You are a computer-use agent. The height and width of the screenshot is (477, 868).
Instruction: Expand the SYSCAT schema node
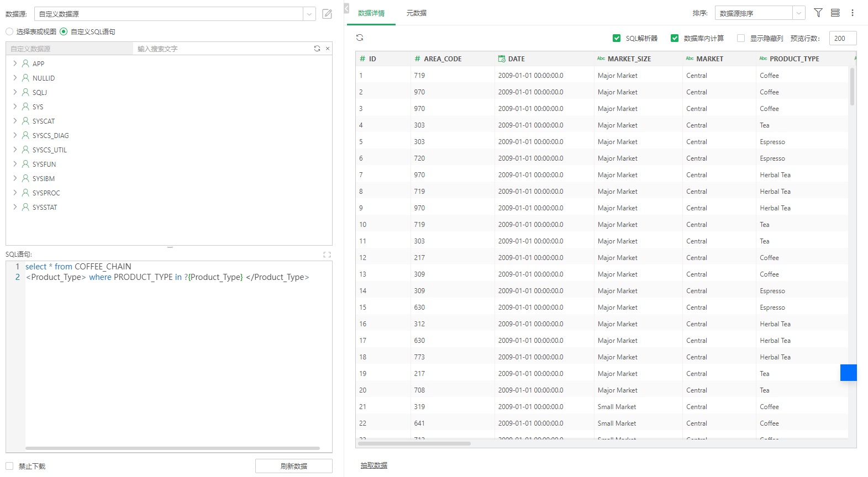pos(15,121)
